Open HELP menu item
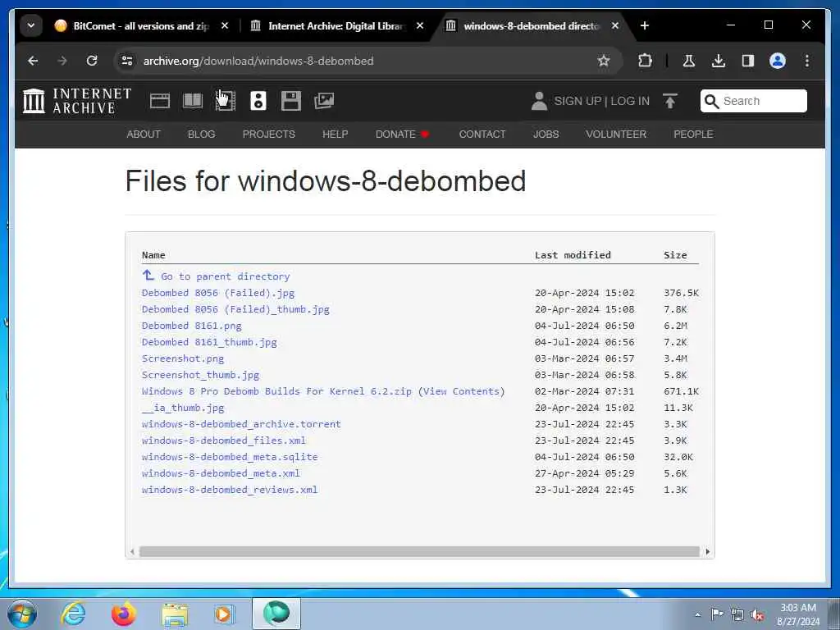The height and width of the screenshot is (630, 840). point(336,135)
